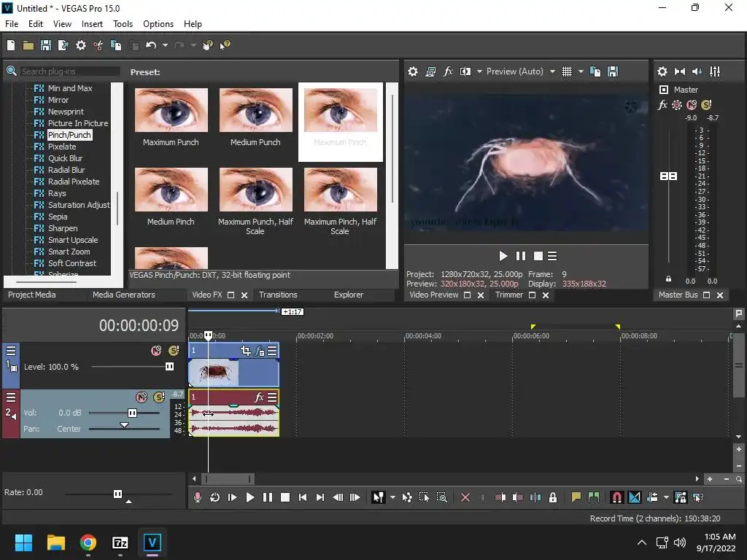This screenshot has height=560, width=747.
Task: Toggle snapping magnet icon
Action: [616, 497]
